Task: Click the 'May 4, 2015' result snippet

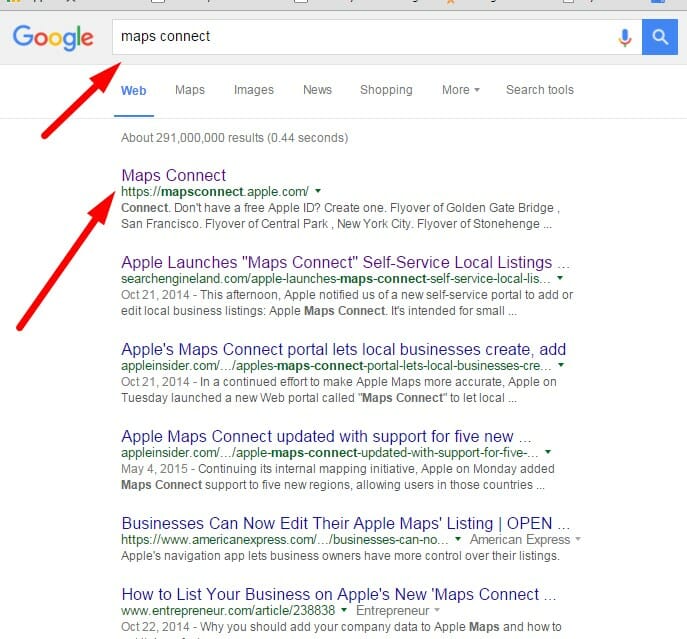Action: point(337,477)
